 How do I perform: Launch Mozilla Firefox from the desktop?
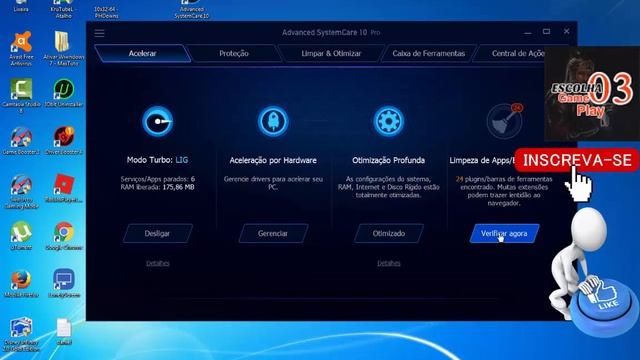[x=21, y=283]
